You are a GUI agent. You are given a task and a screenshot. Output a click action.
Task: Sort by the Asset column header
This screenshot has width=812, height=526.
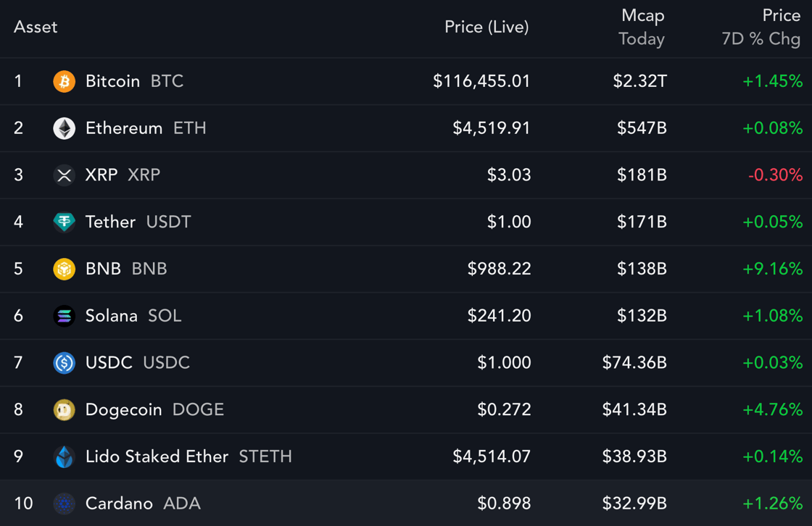pyautogui.click(x=36, y=27)
